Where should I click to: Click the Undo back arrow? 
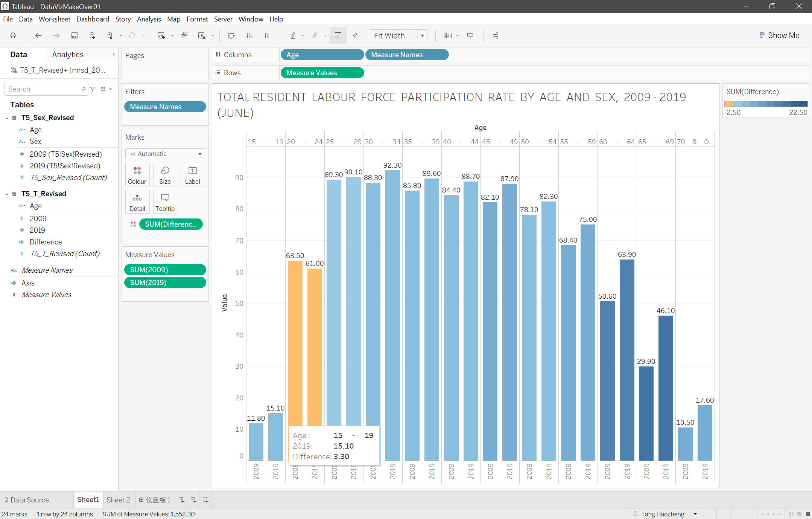[38, 35]
